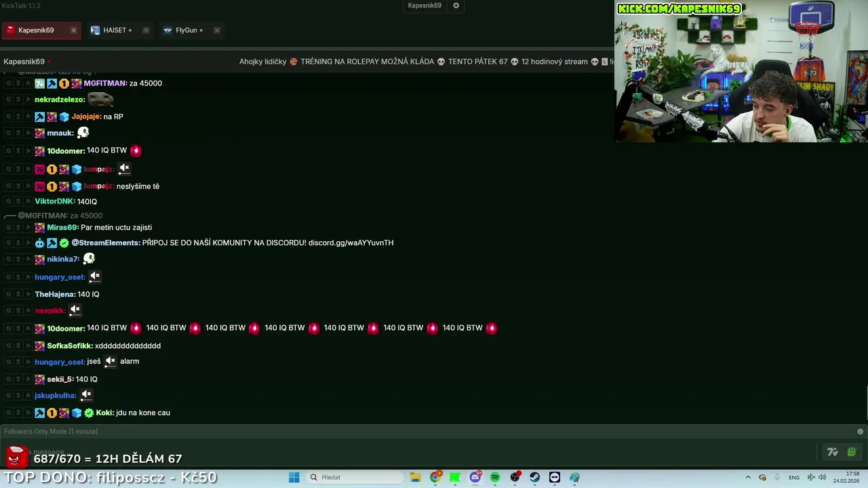The height and width of the screenshot is (488, 868).
Task: Click ENG language indicator in tray
Action: (x=794, y=477)
